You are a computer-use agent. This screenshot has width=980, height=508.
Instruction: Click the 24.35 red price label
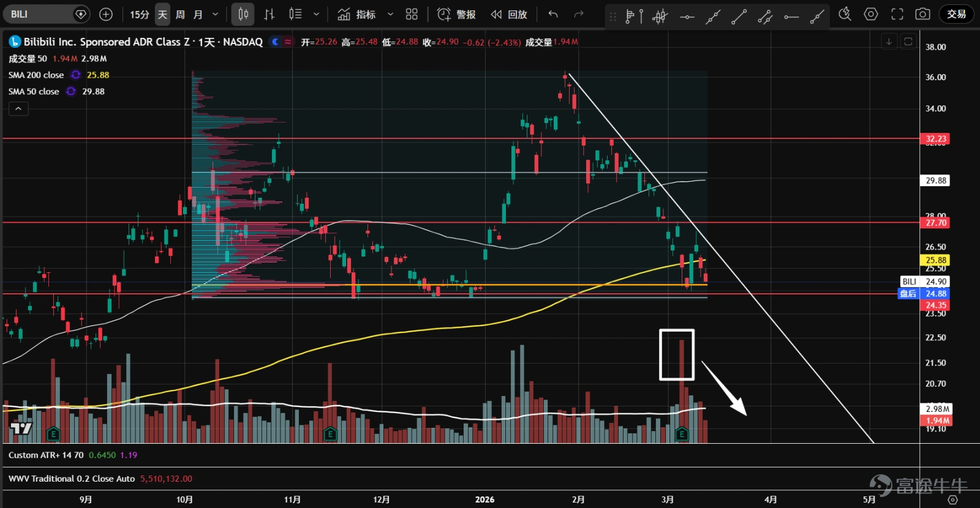click(x=936, y=305)
